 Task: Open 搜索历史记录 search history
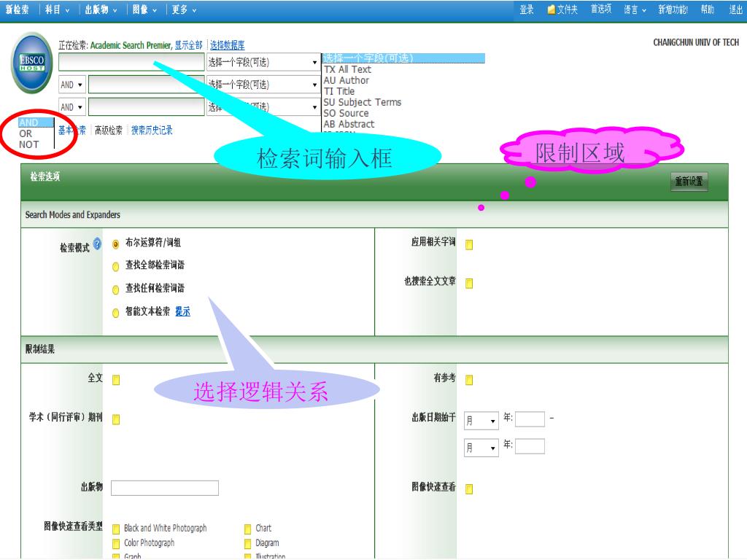pos(152,130)
